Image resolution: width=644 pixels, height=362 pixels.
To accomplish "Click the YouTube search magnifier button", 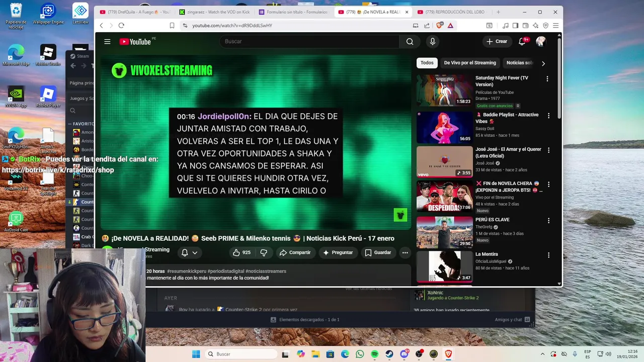I will coord(410,42).
